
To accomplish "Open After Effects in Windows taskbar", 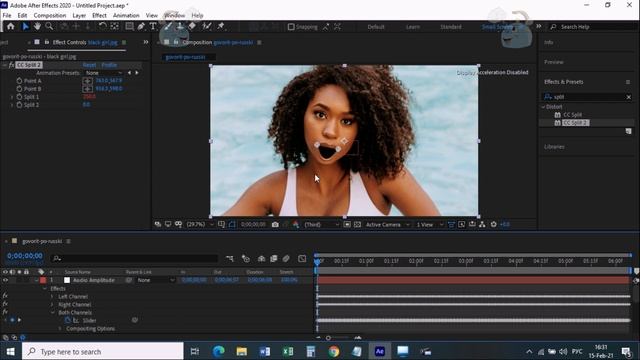I will point(380,351).
